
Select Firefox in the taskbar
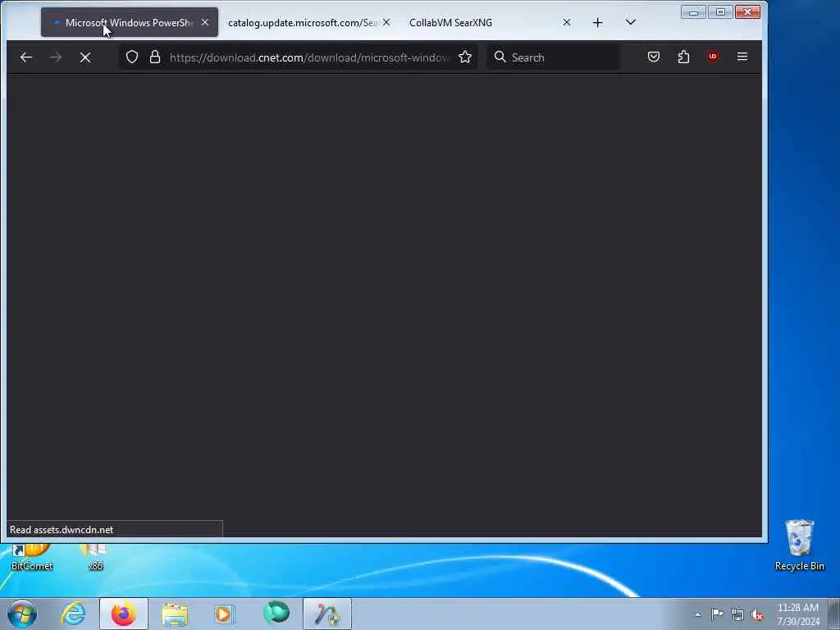124,614
